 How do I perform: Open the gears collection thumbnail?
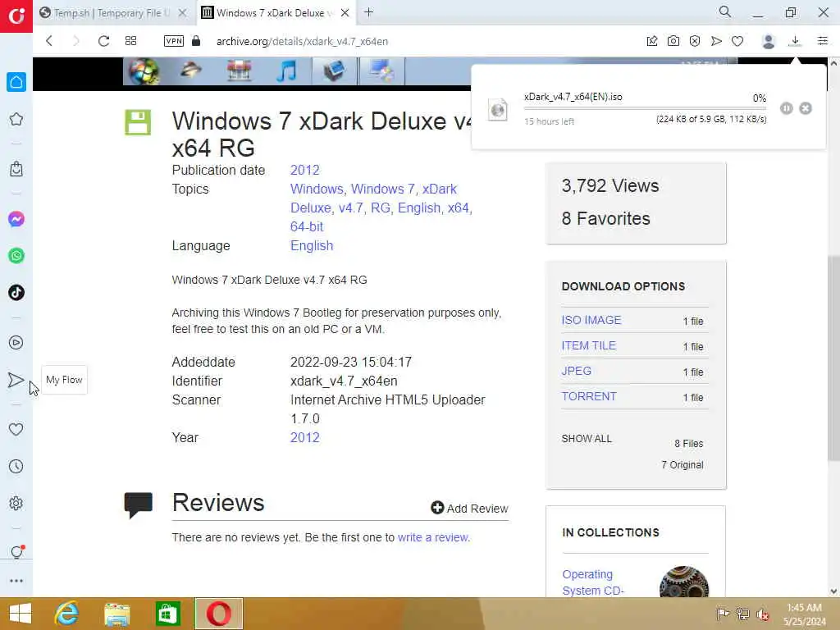tap(684, 582)
